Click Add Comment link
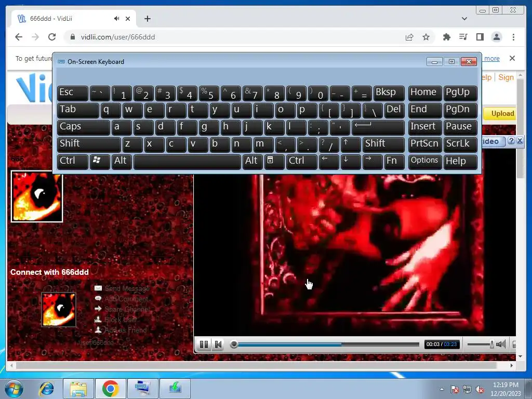Screen dimensions: 532x399 coord(126,299)
